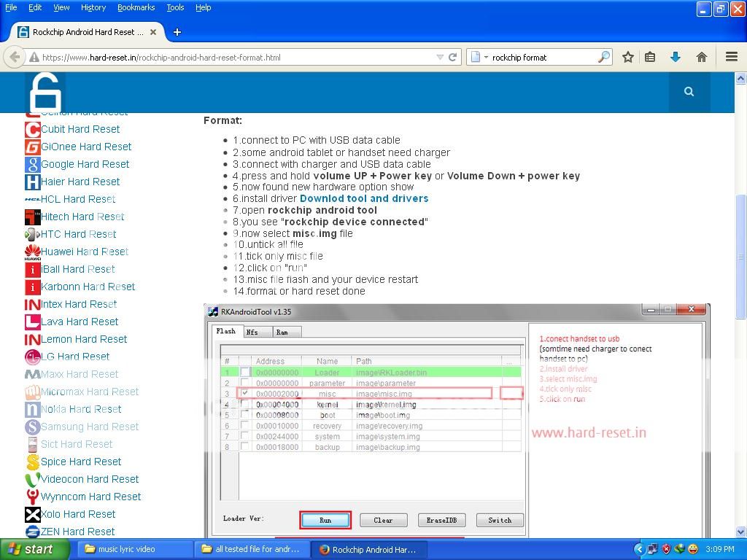Open the History menu
Viewport: 747px width, 560px height.
[x=93, y=7]
